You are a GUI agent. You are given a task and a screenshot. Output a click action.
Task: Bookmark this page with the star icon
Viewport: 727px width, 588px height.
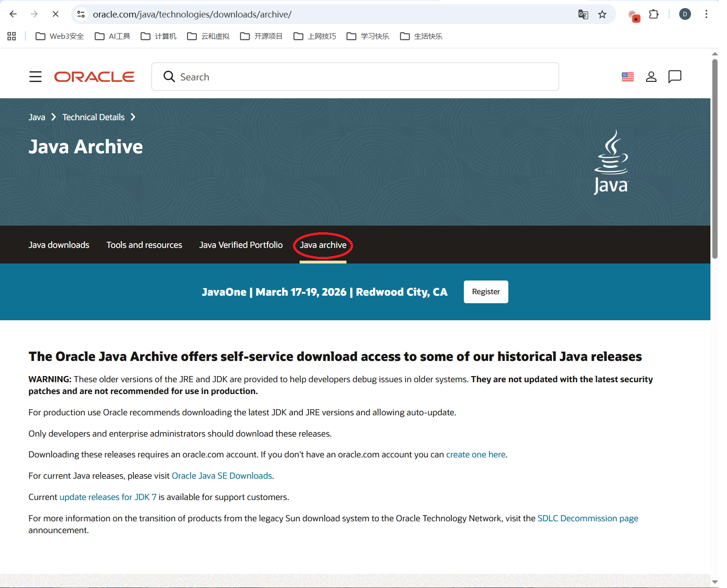coord(602,14)
